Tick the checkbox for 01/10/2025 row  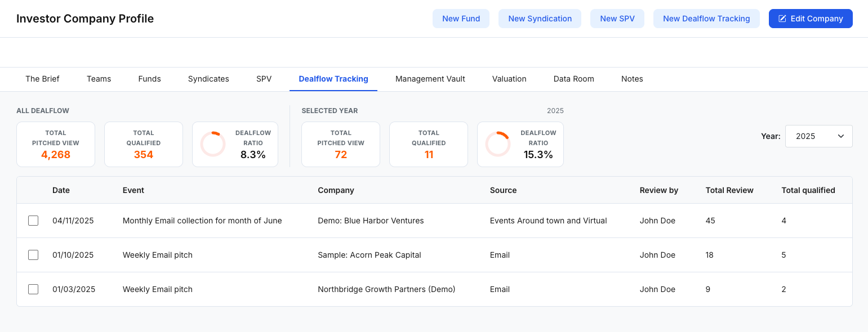click(33, 255)
